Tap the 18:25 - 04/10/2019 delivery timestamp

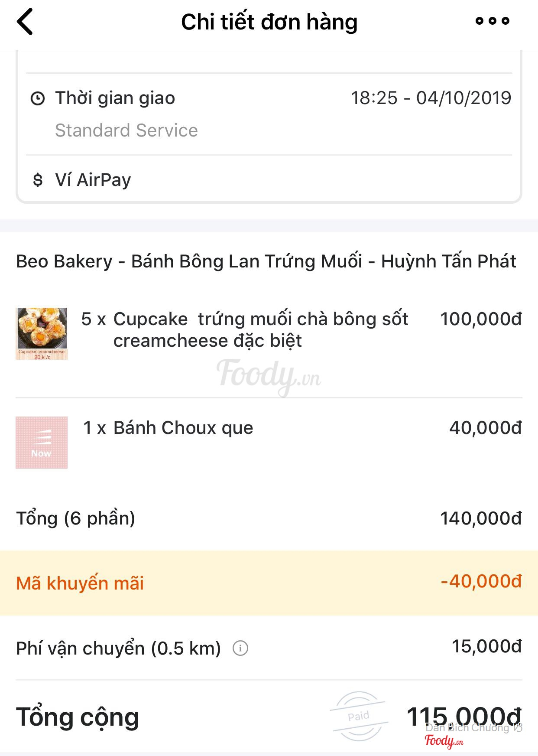(431, 98)
